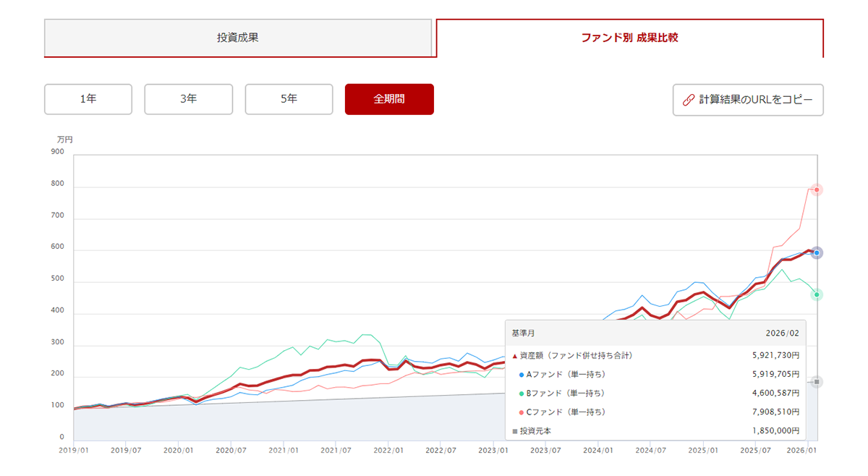Switch to the 投資成果 tab
The image size is (868, 476).
238,38
